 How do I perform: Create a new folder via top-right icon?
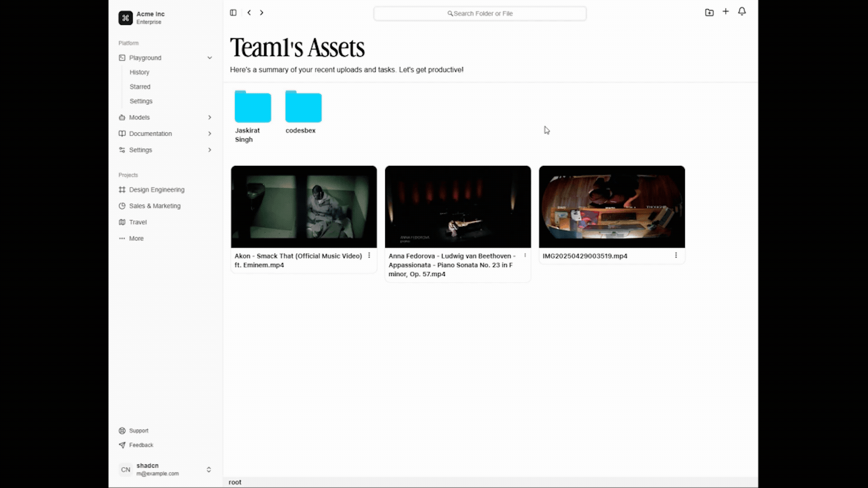coord(709,12)
